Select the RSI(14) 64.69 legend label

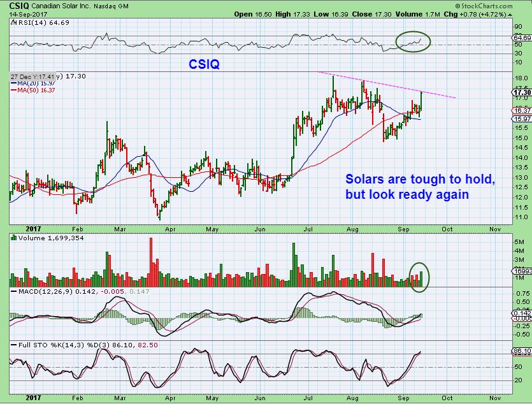pos(43,23)
